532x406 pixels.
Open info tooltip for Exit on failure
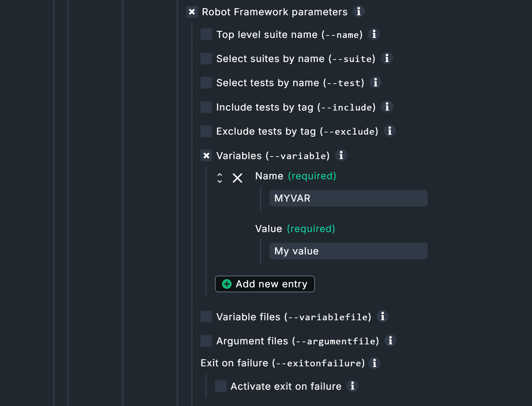375,363
